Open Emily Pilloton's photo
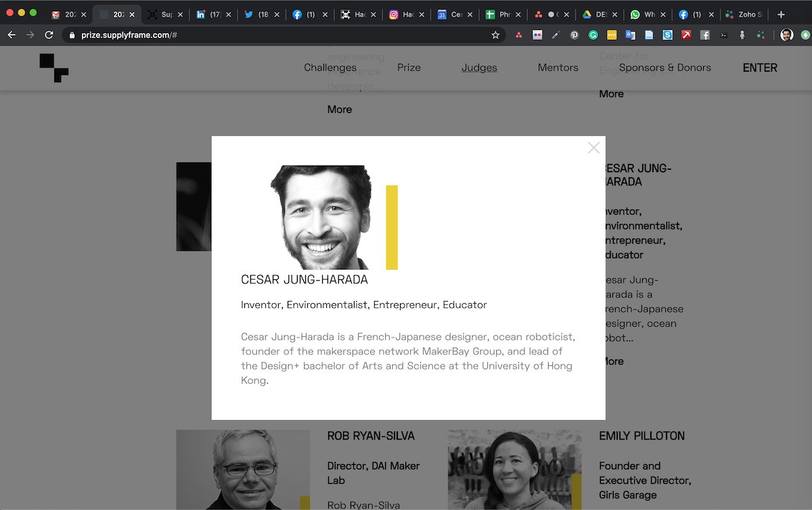Screen dimensions: 812x510 click(x=514, y=469)
